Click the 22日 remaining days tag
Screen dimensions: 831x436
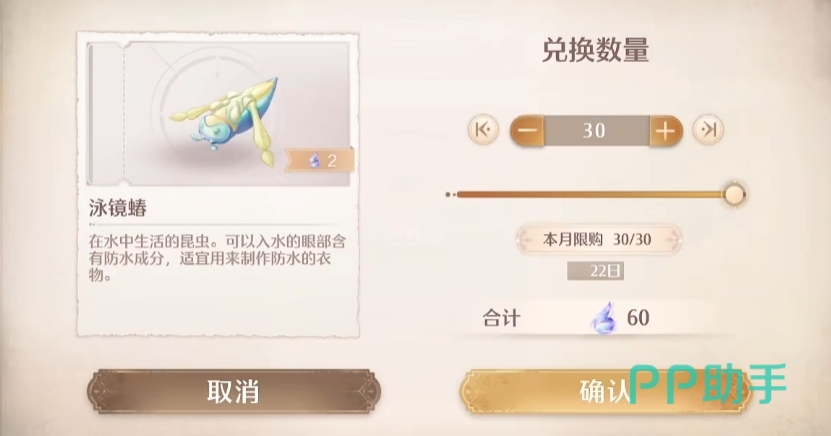[596, 271]
